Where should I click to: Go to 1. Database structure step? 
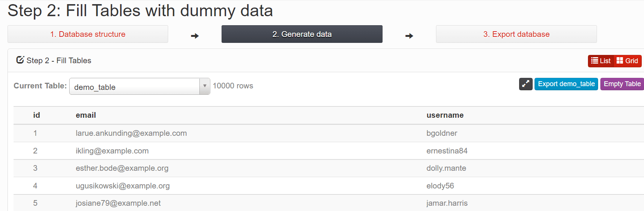tap(88, 34)
